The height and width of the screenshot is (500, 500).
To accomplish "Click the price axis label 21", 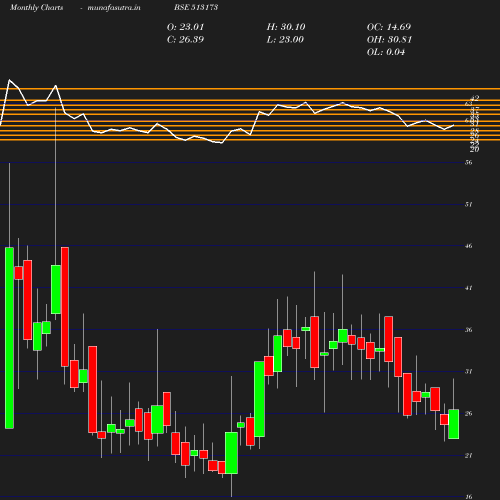I will coord(469,456).
